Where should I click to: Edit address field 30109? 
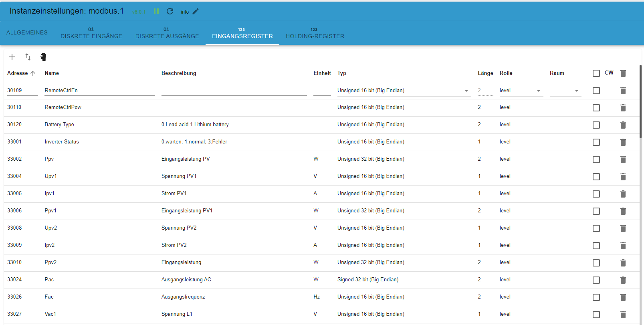[x=22, y=91]
